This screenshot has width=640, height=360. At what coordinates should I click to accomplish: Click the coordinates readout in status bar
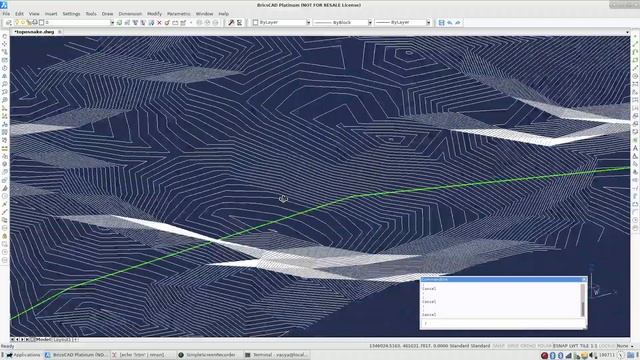409,346
